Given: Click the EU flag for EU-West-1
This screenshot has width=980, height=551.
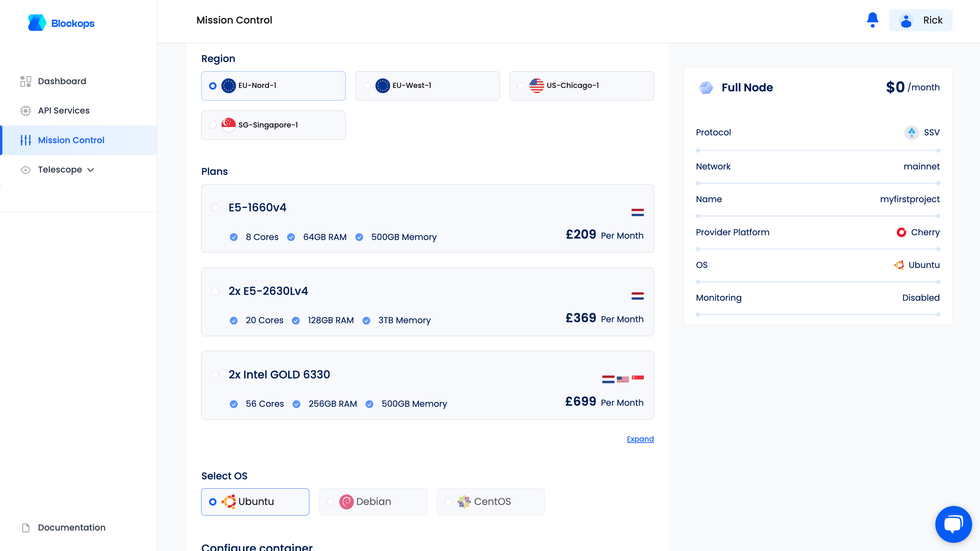Looking at the screenshot, I should tap(382, 86).
